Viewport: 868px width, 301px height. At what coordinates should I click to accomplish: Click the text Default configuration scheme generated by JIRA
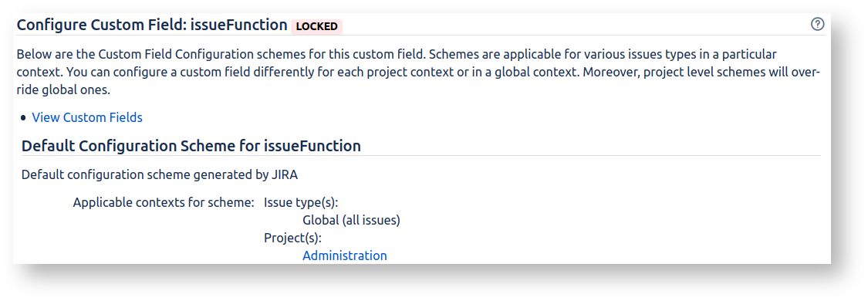[x=160, y=175]
